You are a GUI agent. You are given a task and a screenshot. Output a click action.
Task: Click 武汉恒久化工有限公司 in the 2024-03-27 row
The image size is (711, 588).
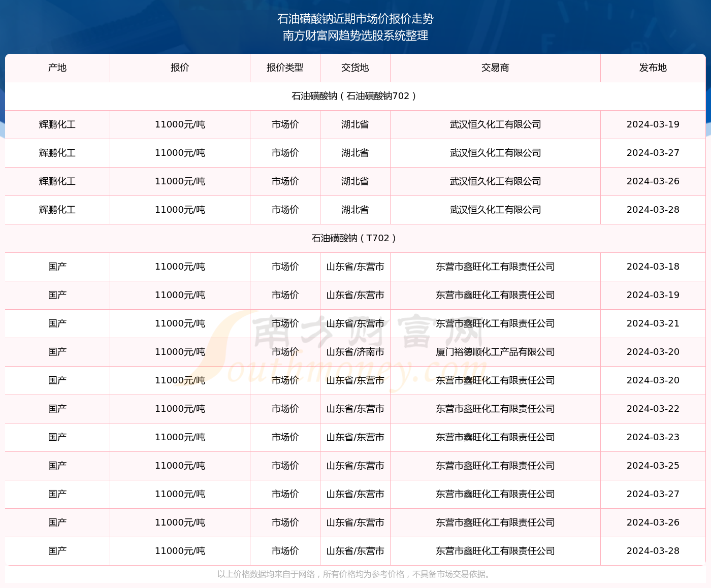[495, 153]
